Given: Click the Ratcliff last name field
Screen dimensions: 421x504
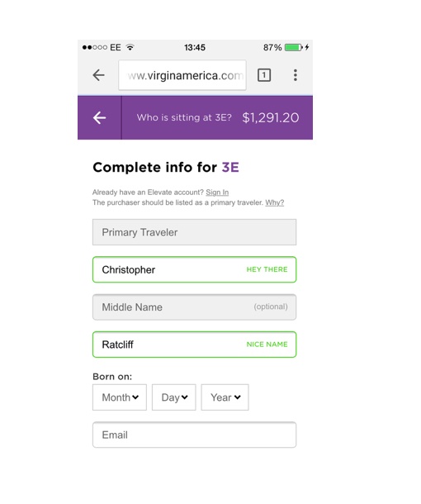Looking at the screenshot, I should click(x=194, y=345).
